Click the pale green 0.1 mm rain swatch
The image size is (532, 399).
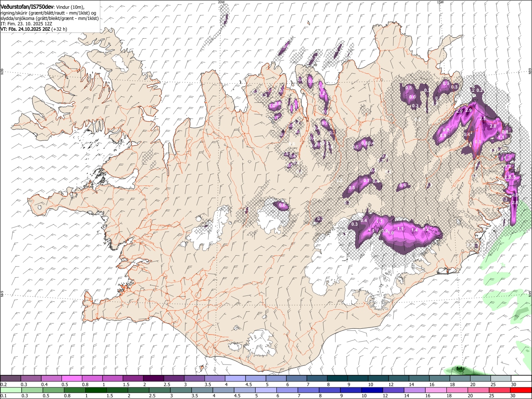[11, 390]
